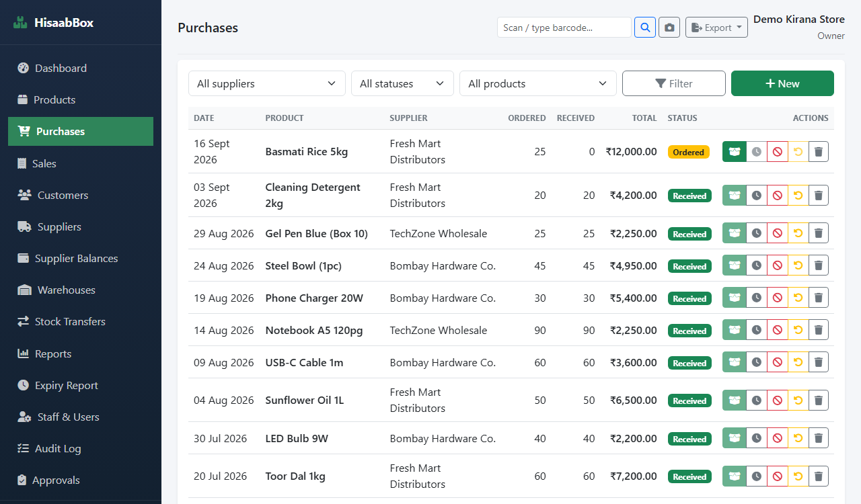This screenshot has width=861, height=504.
Task: Open Warehouses from the sidebar
Action: [81, 290]
